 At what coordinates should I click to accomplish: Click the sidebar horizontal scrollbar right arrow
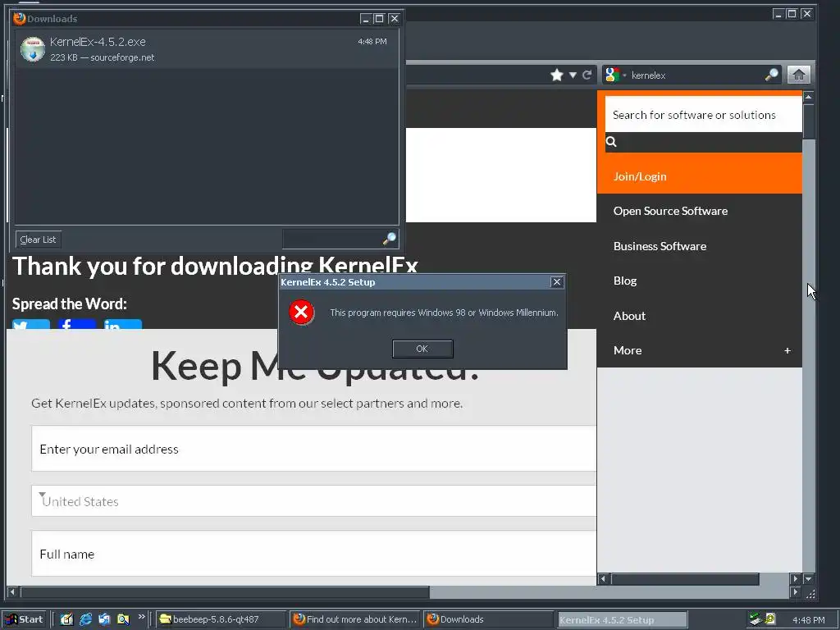796,578
